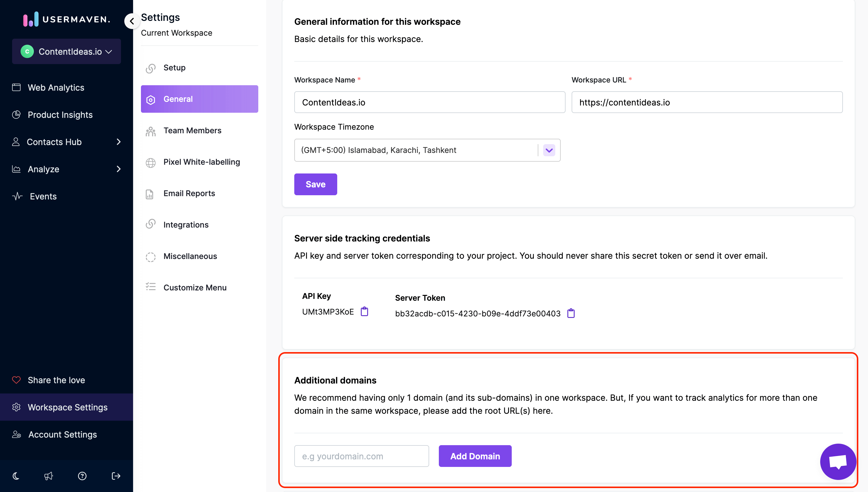The width and height of the screenshot is (868, 492).
Task: Collapse the sidebar with the arrow button
Action: tap(132, 21)
